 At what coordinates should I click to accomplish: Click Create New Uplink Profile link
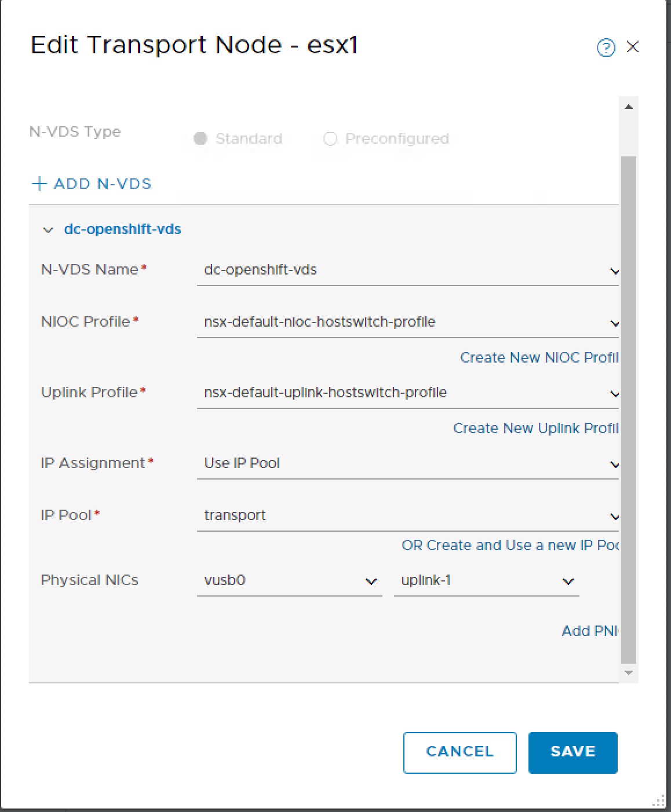(x=533, y=428)
